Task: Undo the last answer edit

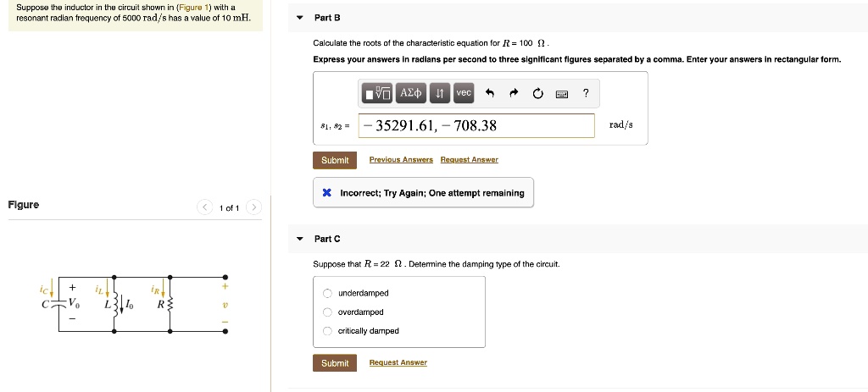Action: tap(489, 93)
